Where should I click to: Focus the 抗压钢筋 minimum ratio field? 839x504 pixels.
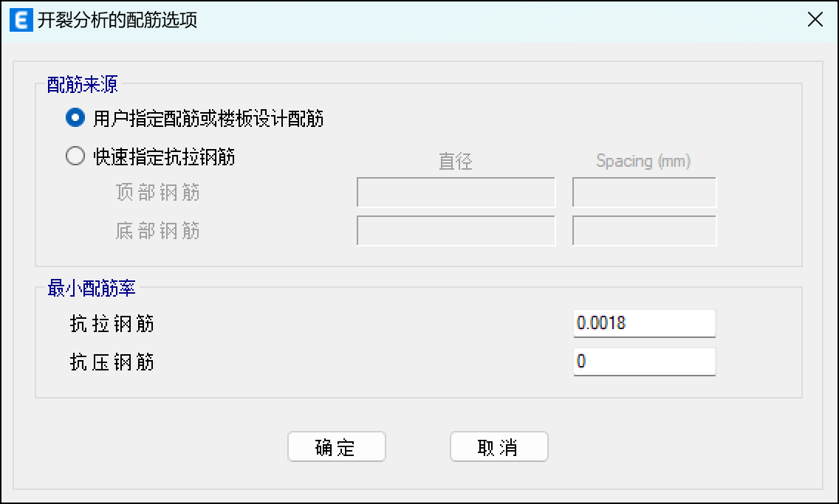[x=644, y=362]
